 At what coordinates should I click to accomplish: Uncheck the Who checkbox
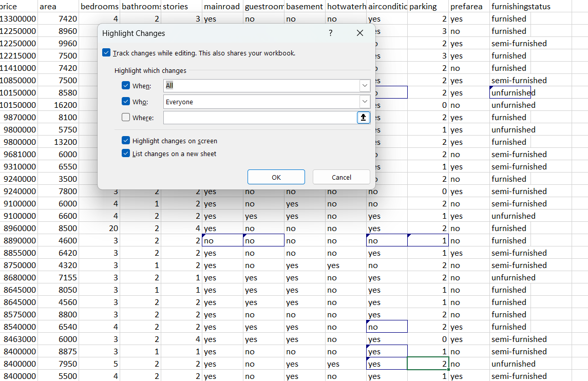126,102
